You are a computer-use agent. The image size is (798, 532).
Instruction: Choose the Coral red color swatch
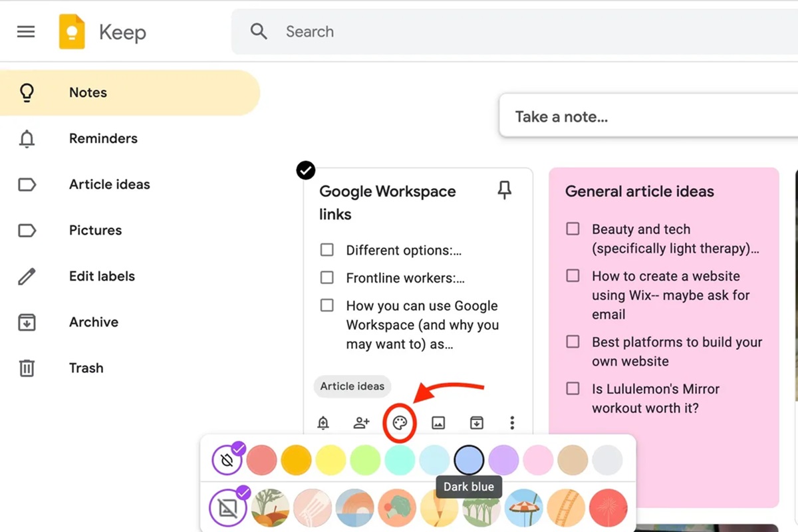(x=261, y=460)
